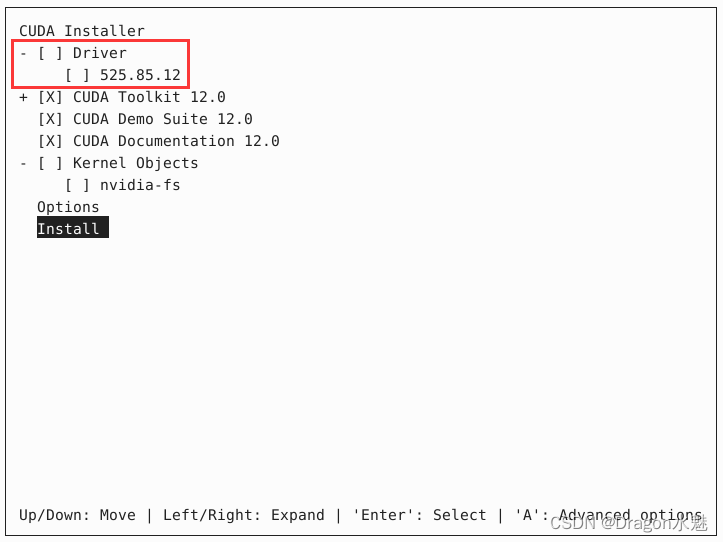Open the Options menu entry
Viewport: 723px width, 542px height.
click(68, 208)
